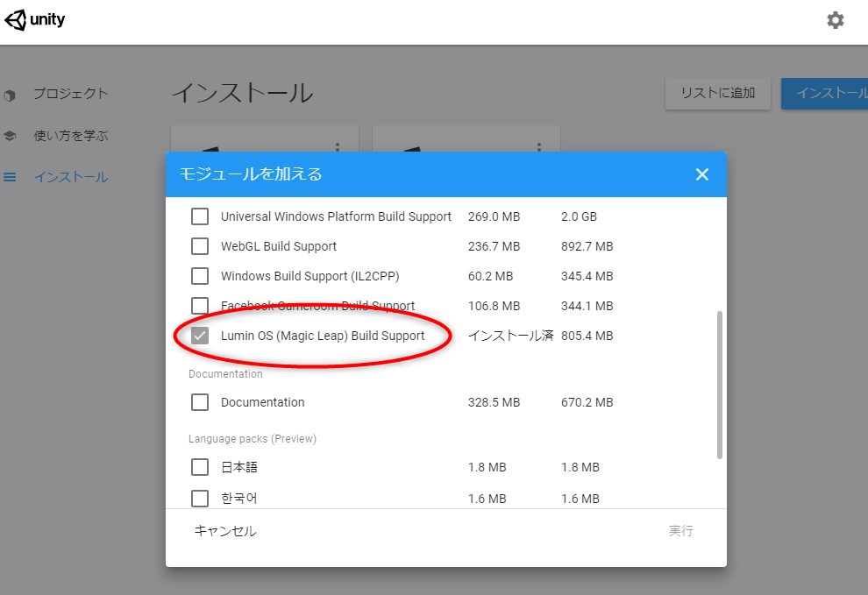The height and width of the screenshot is (595, 868).
Task: Click the 670.2 MB Documentation size
Action: point(587,402)
